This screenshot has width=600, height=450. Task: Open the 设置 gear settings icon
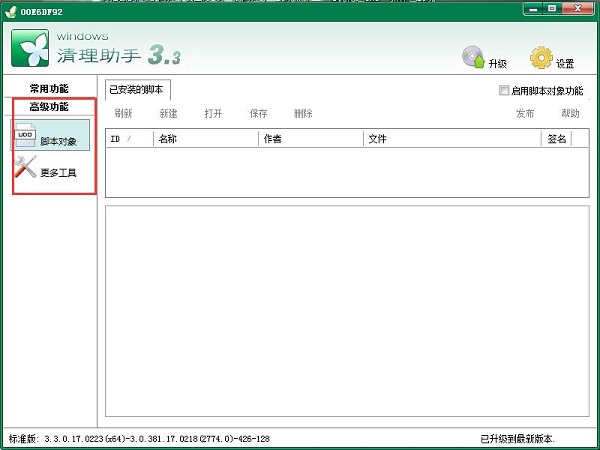[x=541, y=58]
